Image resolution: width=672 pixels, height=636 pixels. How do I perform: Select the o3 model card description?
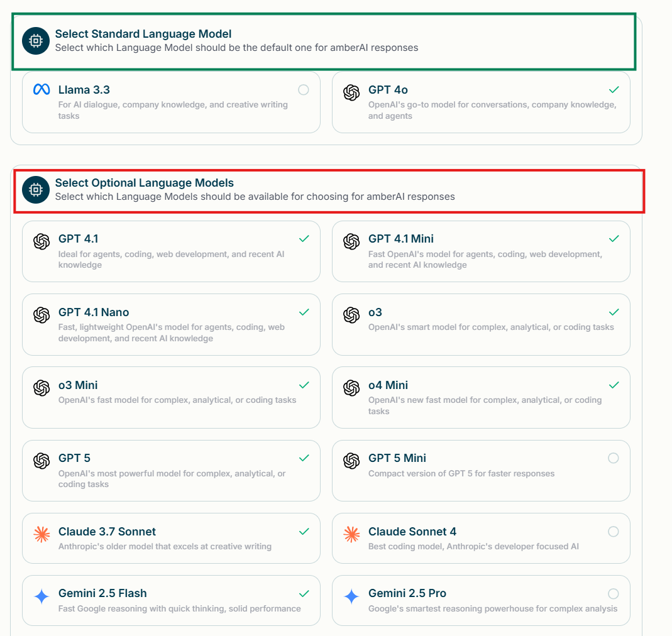491,327
